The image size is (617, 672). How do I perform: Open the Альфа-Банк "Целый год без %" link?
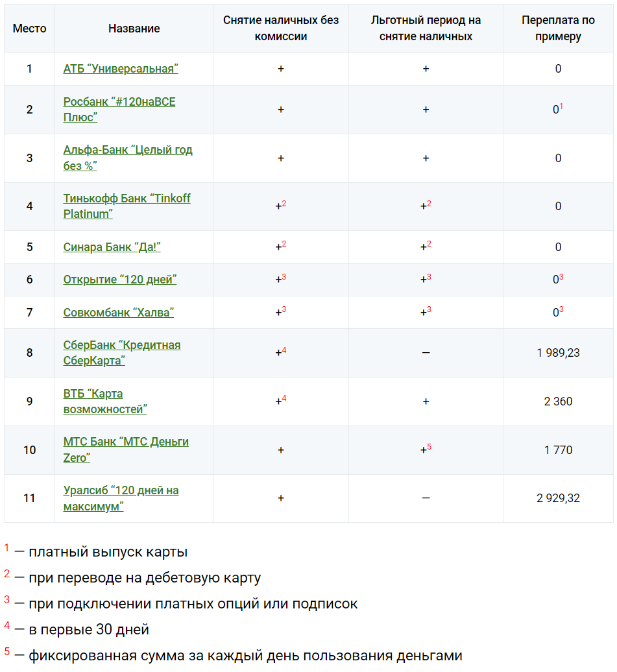tap(128, 158)
